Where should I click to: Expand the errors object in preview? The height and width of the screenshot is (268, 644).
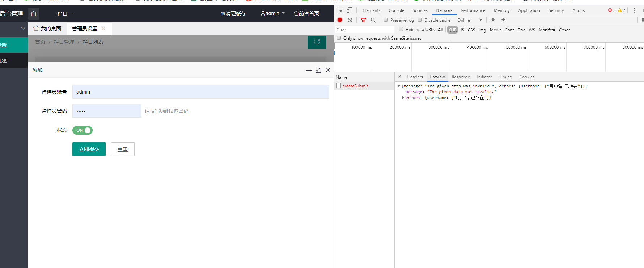403,98
